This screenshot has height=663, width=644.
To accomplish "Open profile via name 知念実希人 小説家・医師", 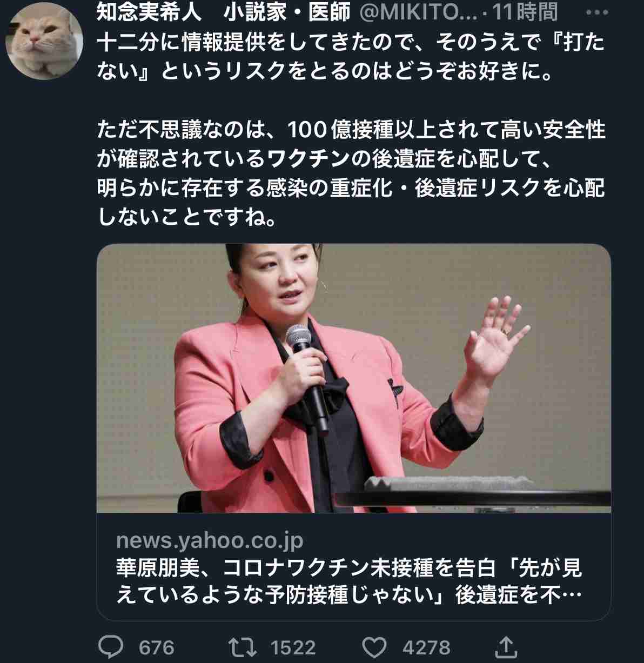I will click(x=224, y=12).
